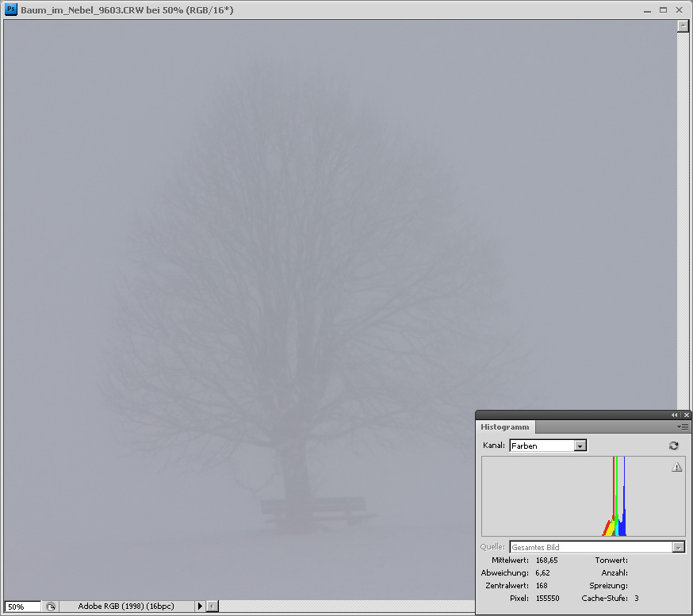Image resolution: width=693 pixels, height=616 pixels.
Task: Click the histogram refresh icon
Action: [x=676, y=446]
